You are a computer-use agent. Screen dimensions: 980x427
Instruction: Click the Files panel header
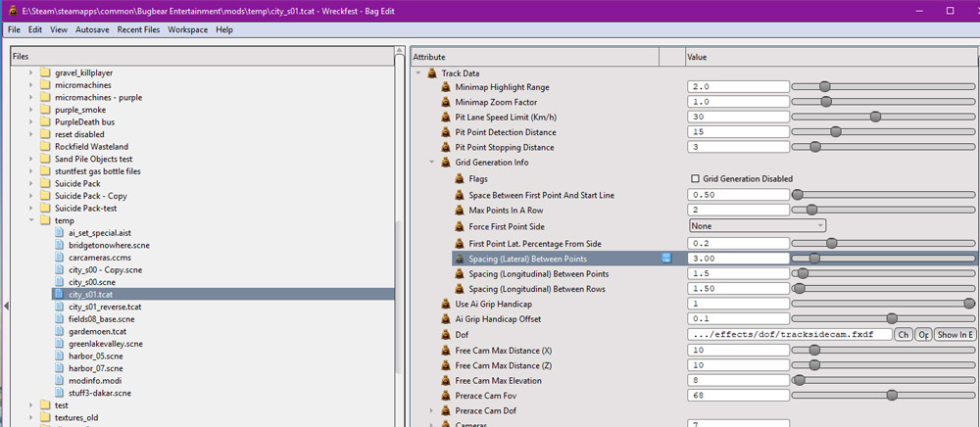(x=203, y=56)
